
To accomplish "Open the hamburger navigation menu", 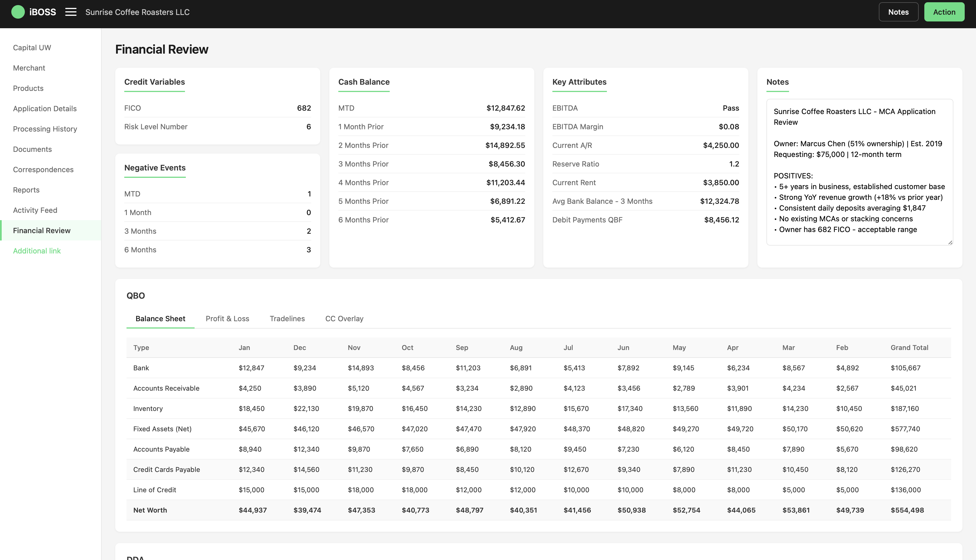I will (70, 12).
